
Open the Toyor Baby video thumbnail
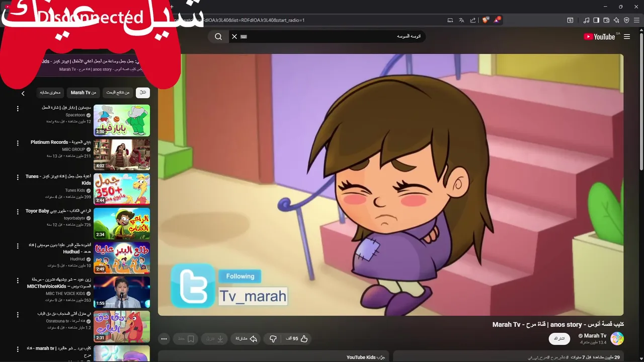coord(122,223)
